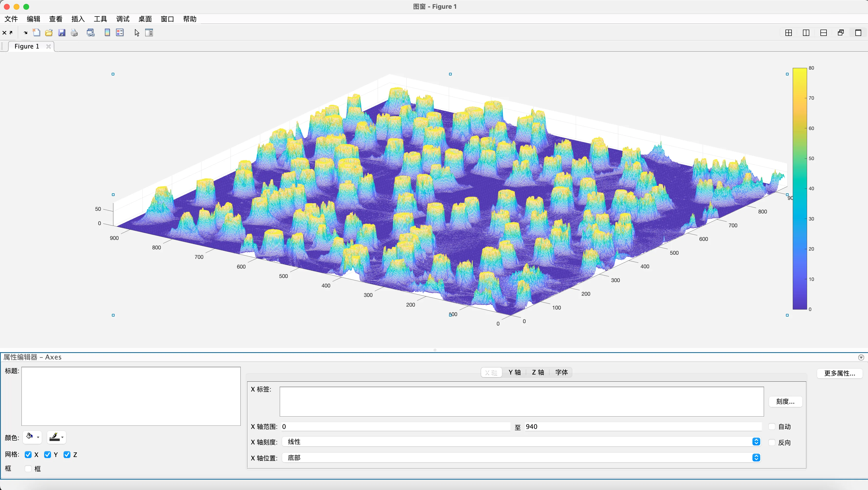Click the 刻度... (Ticks) button
This screenshot has width=868, height=490.
point(785,401)
